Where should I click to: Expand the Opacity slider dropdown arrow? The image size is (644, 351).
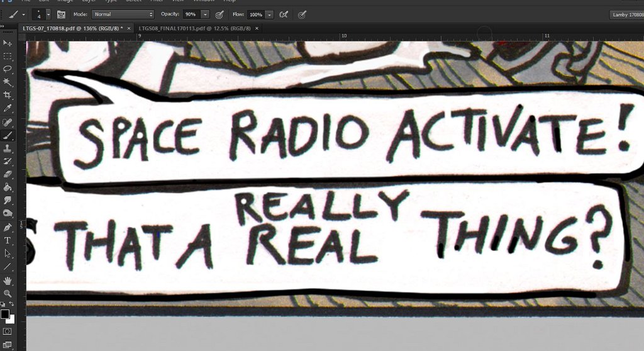click(x=205, y=14)
